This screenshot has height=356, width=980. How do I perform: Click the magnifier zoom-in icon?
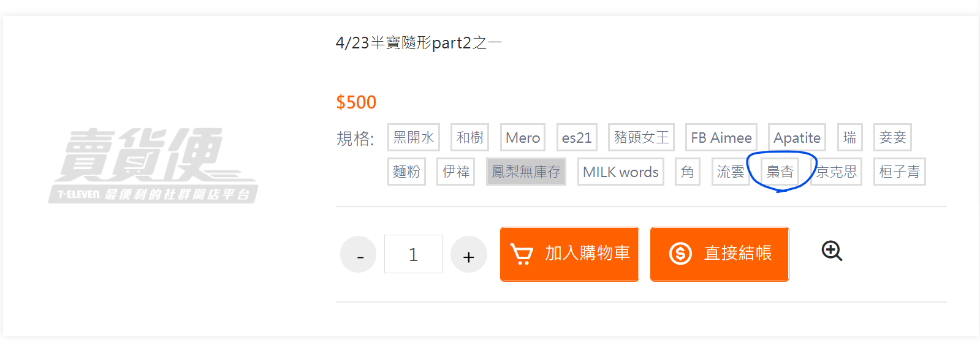[832, 251]
